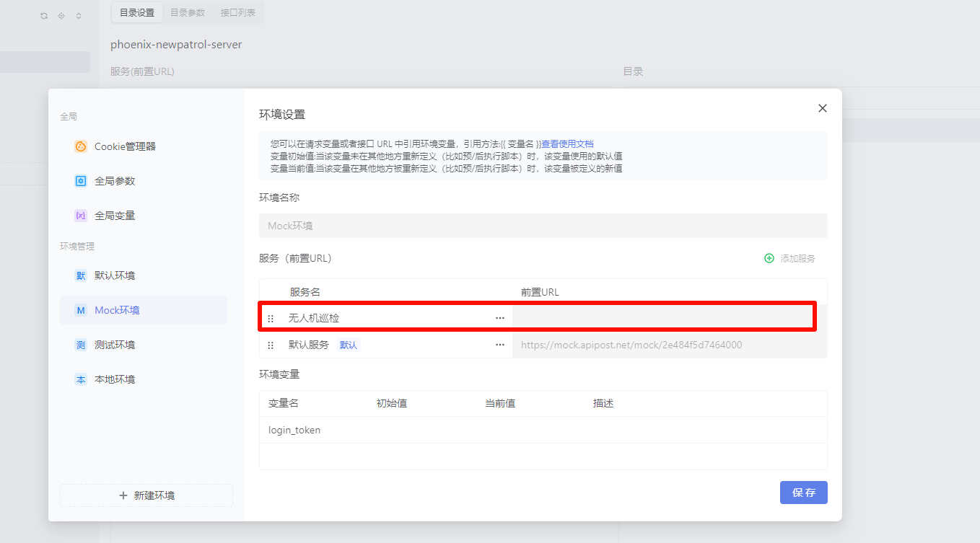Open the 查看使用文档 link
Image resolution: width=980 pixels, height=543 pixels.
[567, 144]
